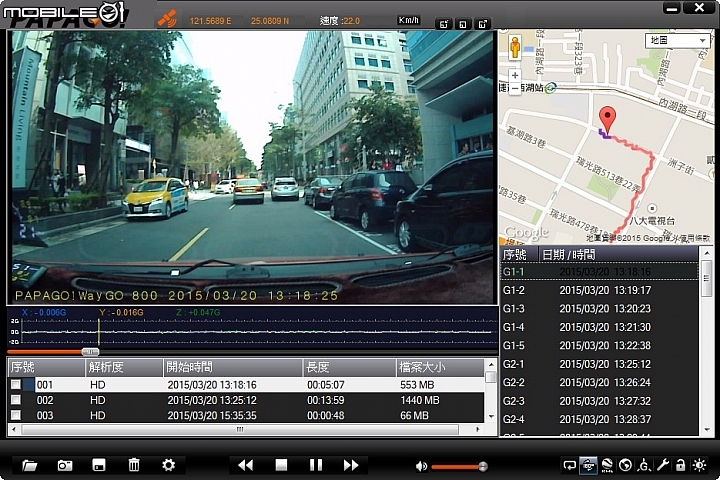Click right arrow of horizontal scrollbar
Viewport: 720px width, 480px height.
(x=478, y=429)
